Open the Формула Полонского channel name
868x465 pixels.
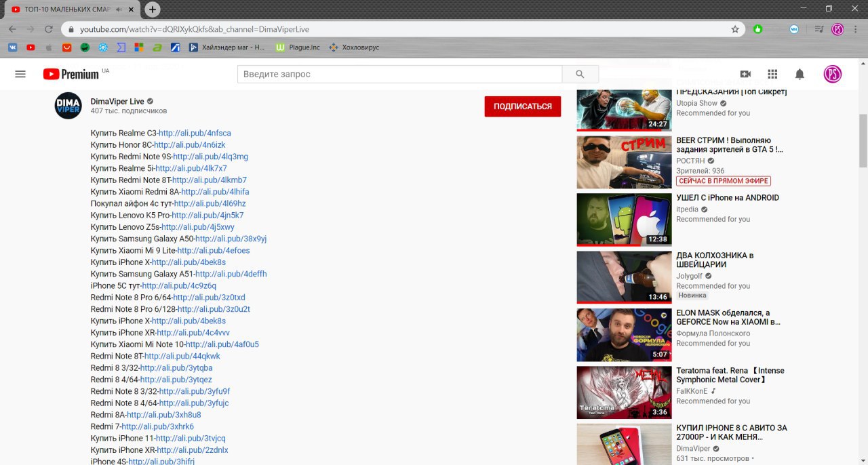[713, 333]
